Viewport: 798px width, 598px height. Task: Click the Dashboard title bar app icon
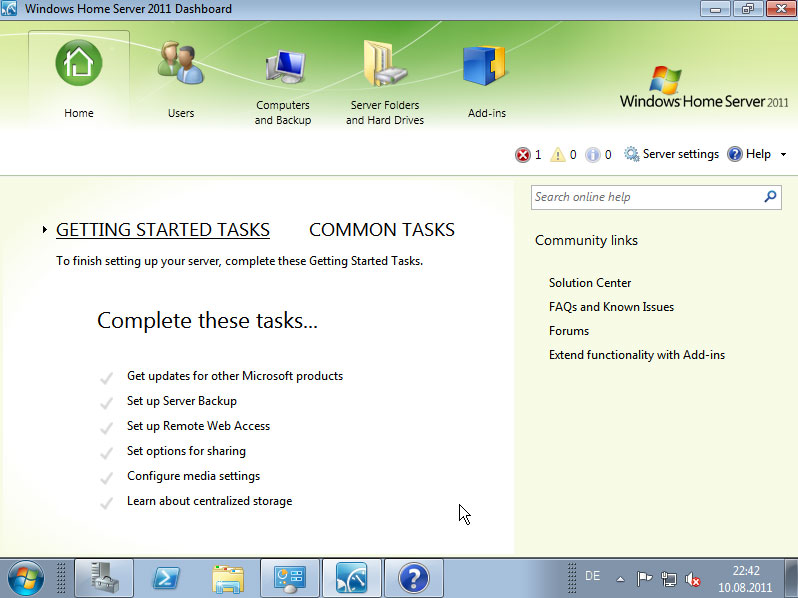pyautogui.click(x=9, y=9)
